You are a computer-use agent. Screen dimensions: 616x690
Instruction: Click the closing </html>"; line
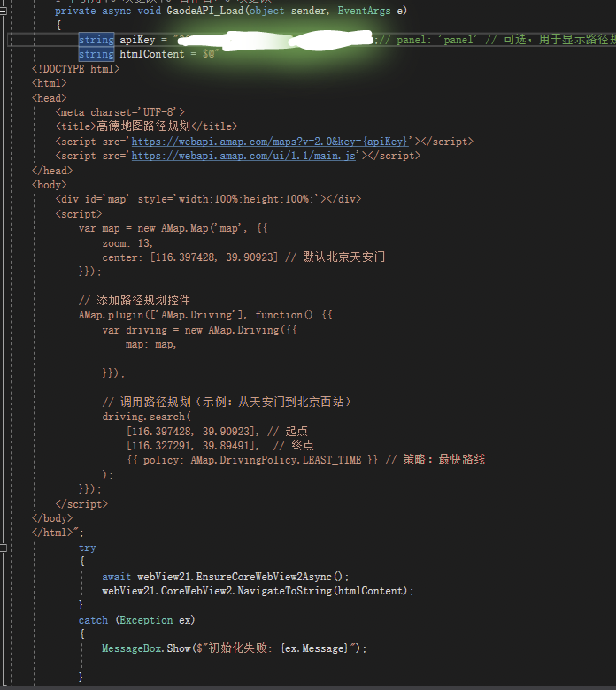58,533
